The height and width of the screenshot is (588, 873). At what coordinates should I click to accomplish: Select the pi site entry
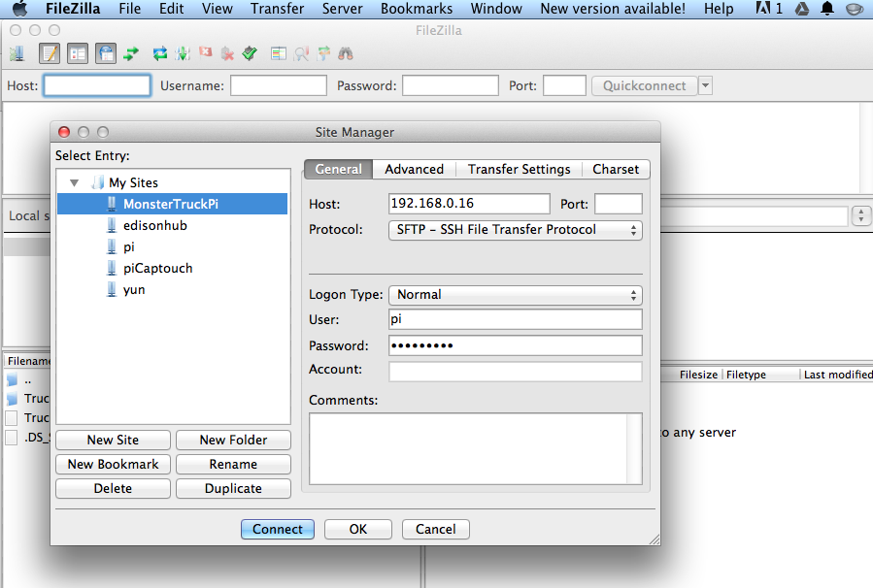pos(128,247)
